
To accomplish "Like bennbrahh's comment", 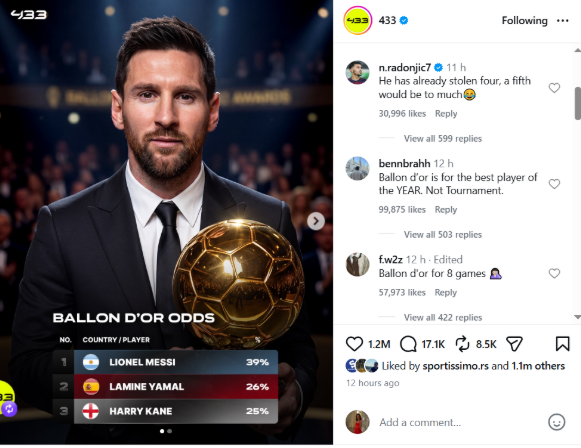I will pyautogui.click(x=554, y=184).
